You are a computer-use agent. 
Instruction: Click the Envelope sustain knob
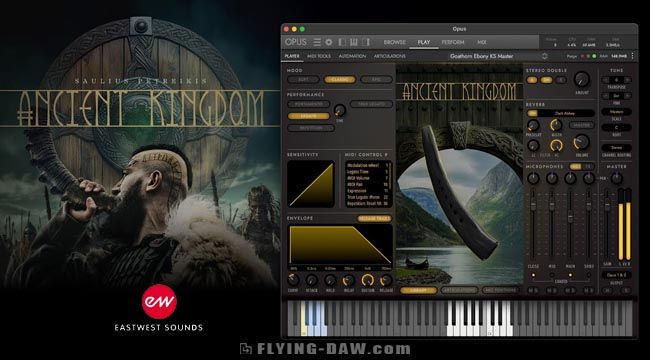click(x=367, y=280)
